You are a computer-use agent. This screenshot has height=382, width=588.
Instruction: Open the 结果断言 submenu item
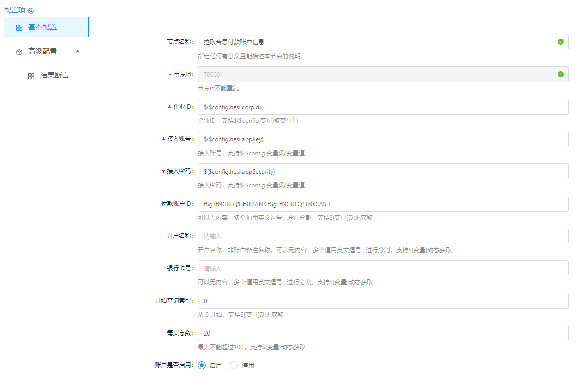coord(54,75)
